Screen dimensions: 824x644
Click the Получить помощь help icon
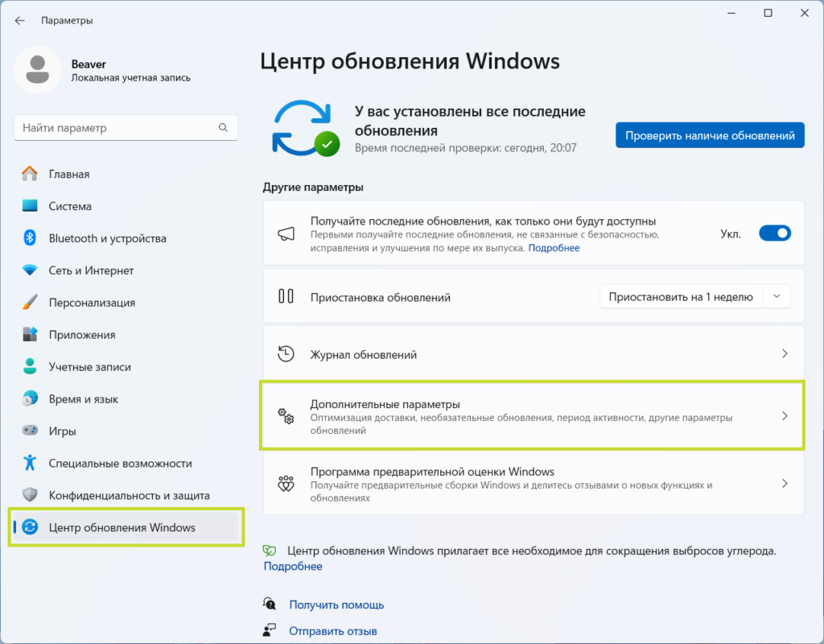pyautogui.click(x=270, y=604)
